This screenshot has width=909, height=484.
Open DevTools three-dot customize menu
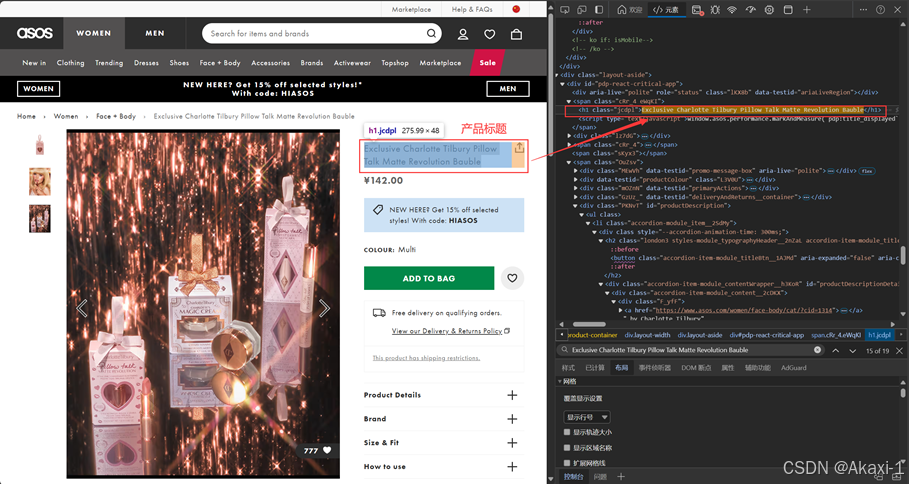863,9
